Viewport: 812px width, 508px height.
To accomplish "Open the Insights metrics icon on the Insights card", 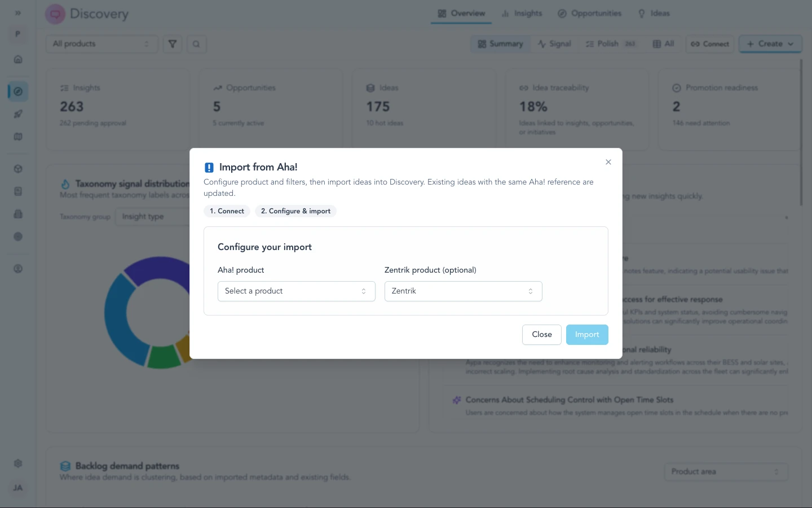I will pyautogui.click(x=64, y=87).
